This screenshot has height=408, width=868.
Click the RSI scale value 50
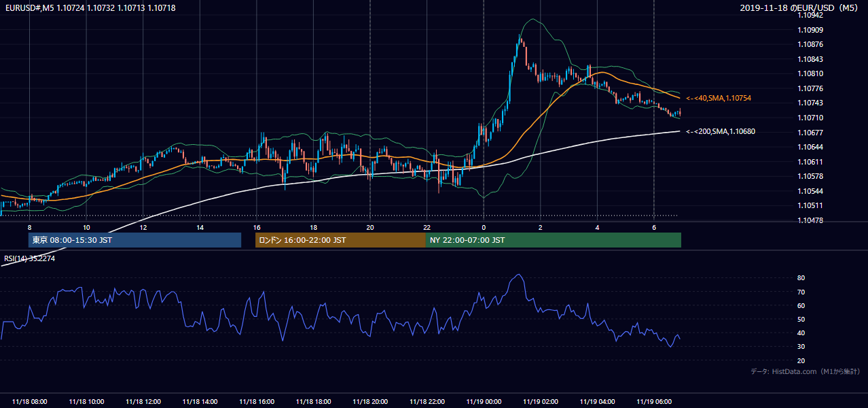click(x=801, y=319)
